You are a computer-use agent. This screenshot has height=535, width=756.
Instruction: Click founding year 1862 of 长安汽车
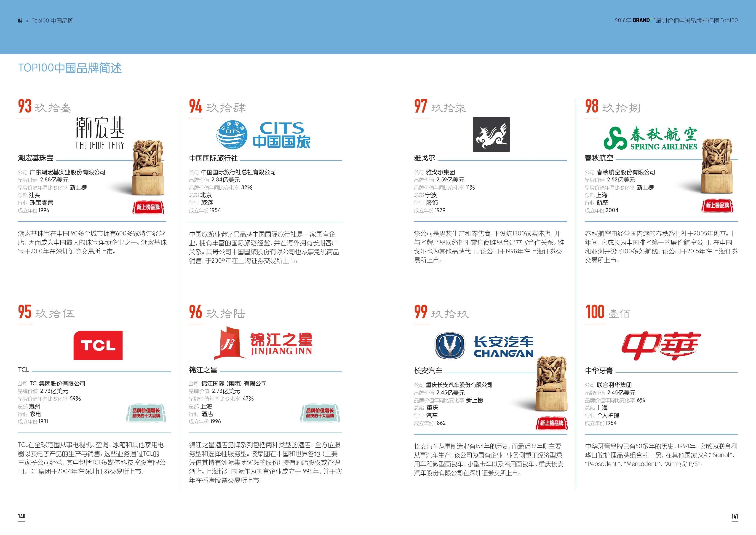point(440,423)
